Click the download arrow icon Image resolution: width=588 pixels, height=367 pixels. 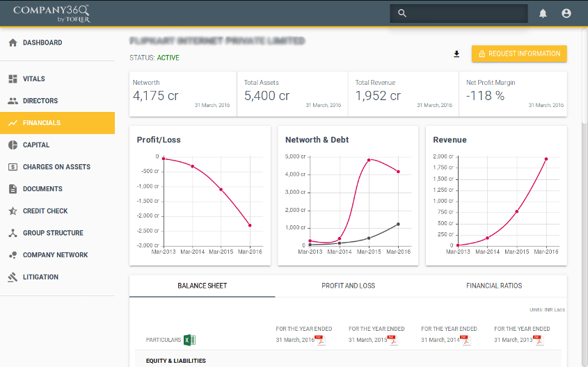(x=456, y=54)
